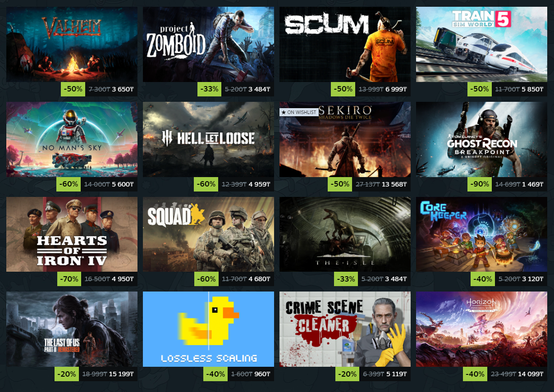Open Sekiro Shadows Die Twice artwork
The width and height of the screenshot is (554, 392).
pos(345,139)
